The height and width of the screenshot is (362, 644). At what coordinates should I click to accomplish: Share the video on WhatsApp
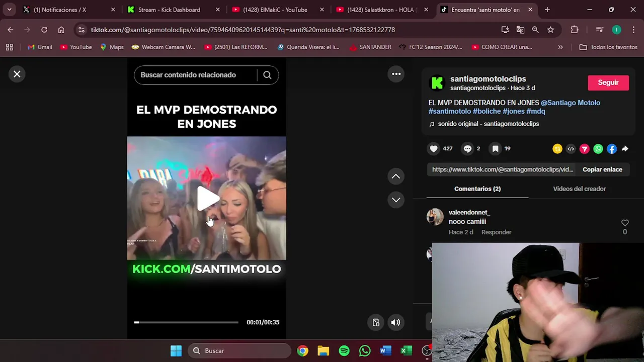[x=598, y=149]
